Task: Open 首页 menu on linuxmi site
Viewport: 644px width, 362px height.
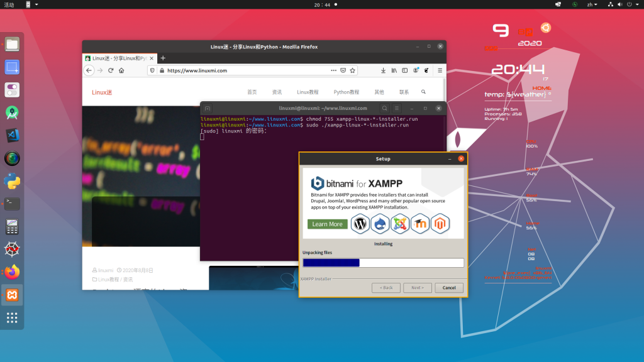Action: pos(252,92)
